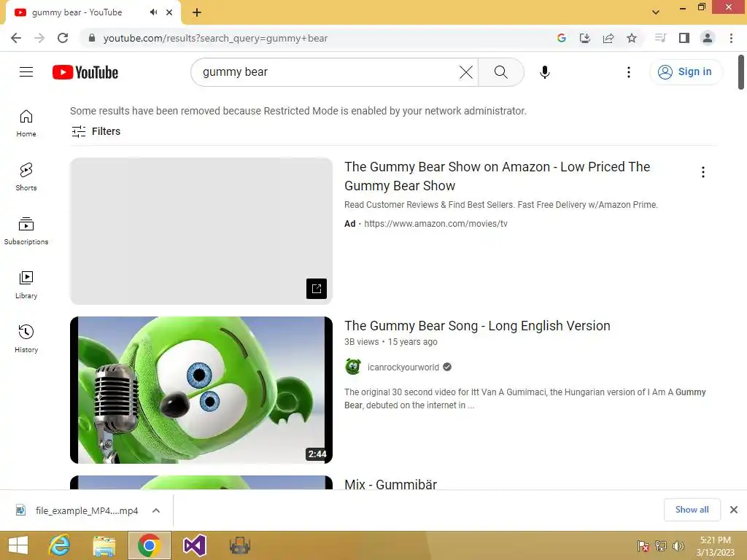
Task: Click the taskbar clock showing 5:21 PM
Action: tap(715, 546)
